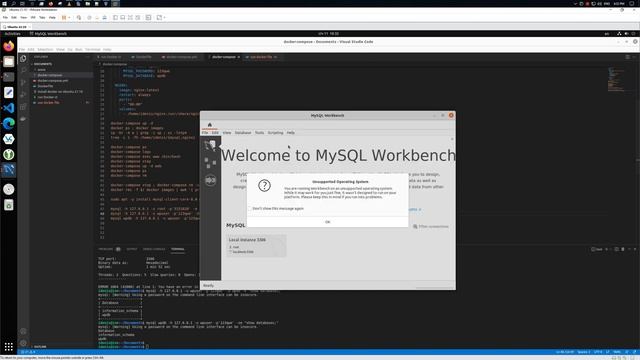Expand the OUTLINE section in VS Code
640x360 pixels.
pyautogui.click(x=40, y=347)
